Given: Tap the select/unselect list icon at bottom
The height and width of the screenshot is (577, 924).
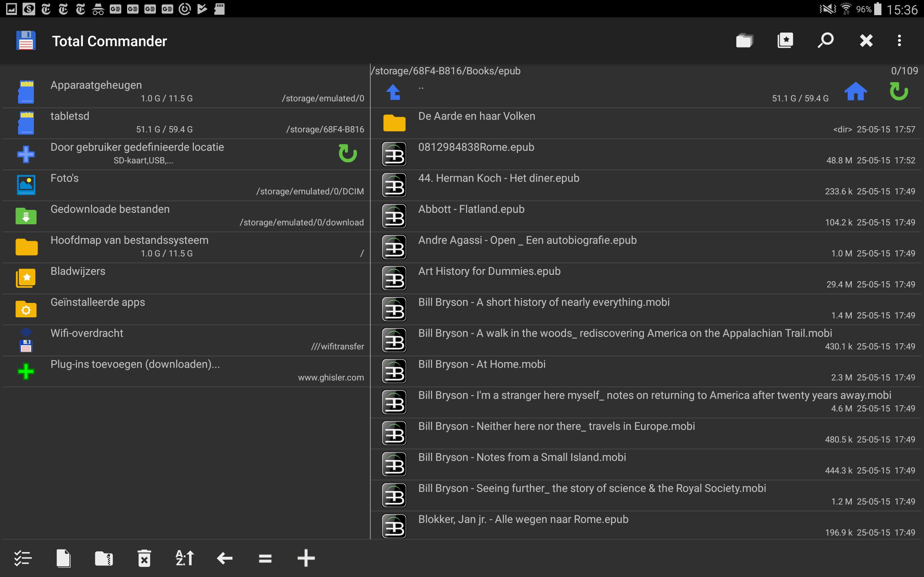Looking at the screenshot, I should point(23,558).
